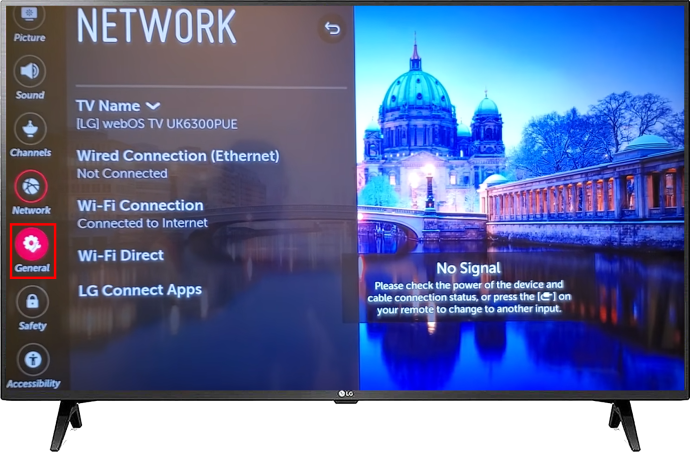Click the 'Picture' sidebar label
The height and width of the screenshot is (452, 690).
29,38
